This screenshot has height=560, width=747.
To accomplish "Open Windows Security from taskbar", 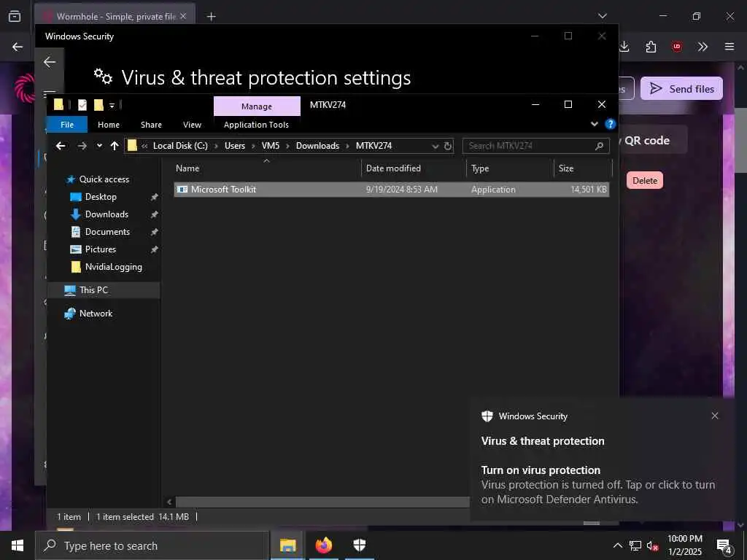I will [x=359, y=545].
